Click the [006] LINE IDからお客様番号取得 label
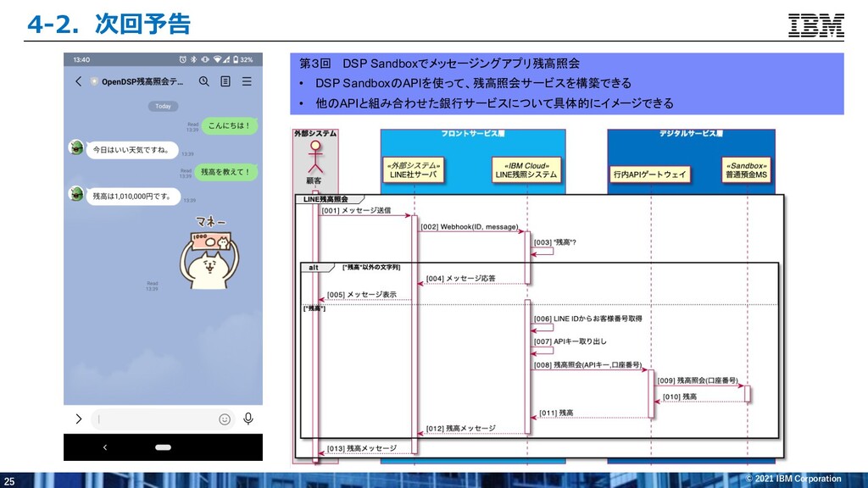The image size is (868, 488). point(588,319)
